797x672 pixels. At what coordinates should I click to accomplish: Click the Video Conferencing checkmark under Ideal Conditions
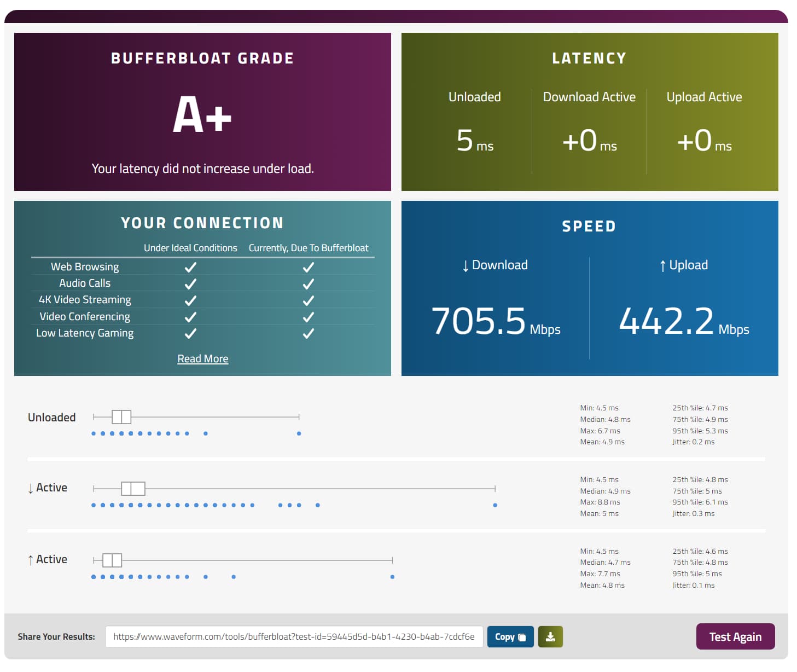(x=190, y=317)
